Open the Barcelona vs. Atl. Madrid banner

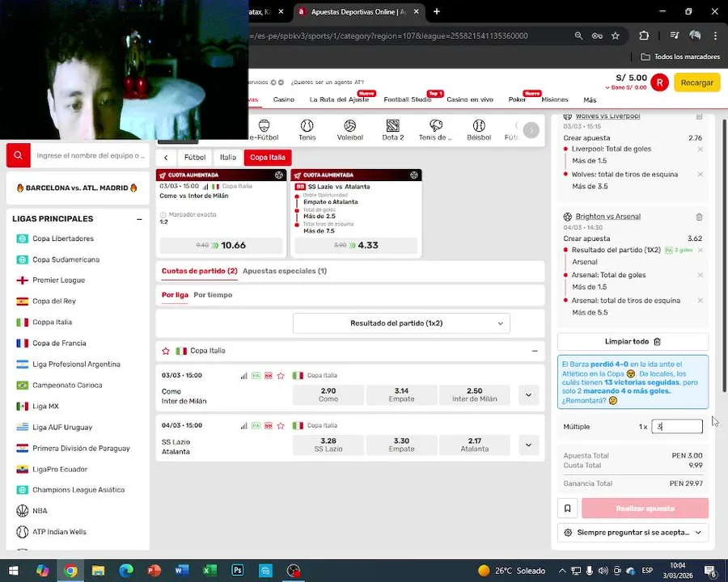[x=78, y=188]
